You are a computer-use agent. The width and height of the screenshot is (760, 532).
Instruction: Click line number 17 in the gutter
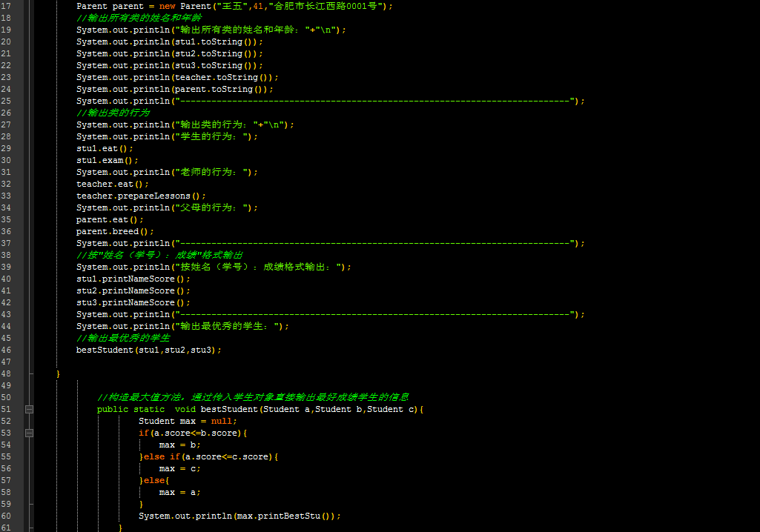pos(6,7)
